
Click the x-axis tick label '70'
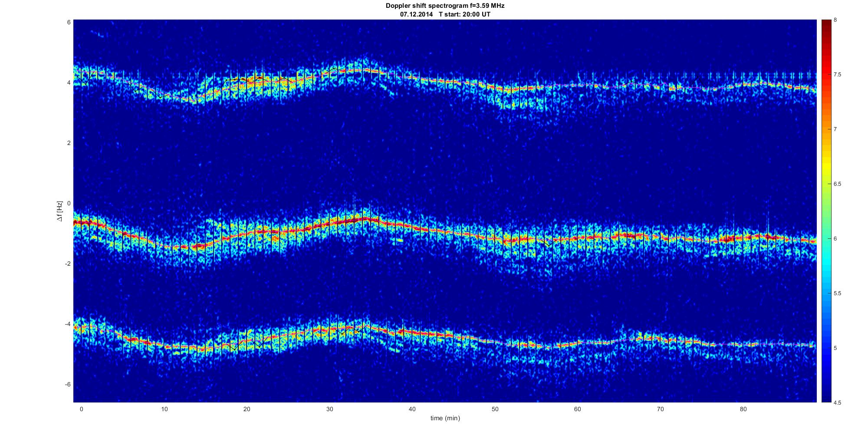(660, 409)
